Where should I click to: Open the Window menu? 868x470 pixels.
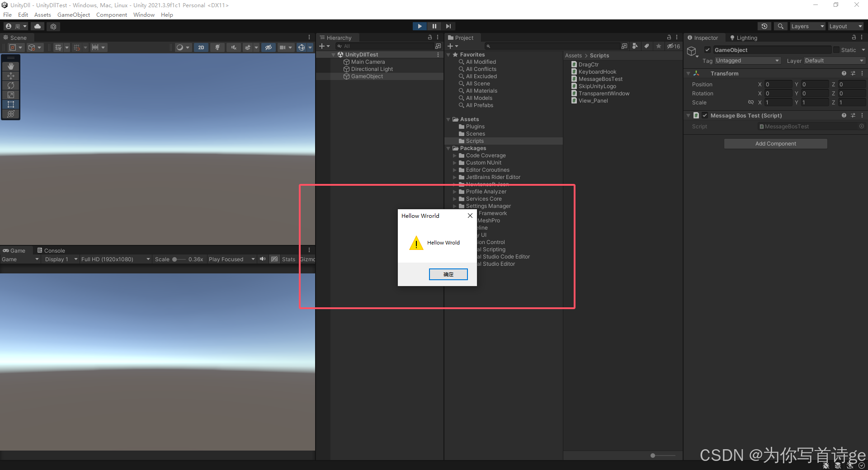point(144,14)
